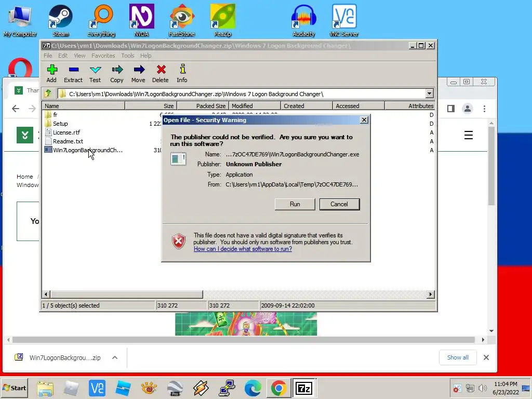
Task: Click Show all downloads in Chrome
Action: [x=458, y=357]
